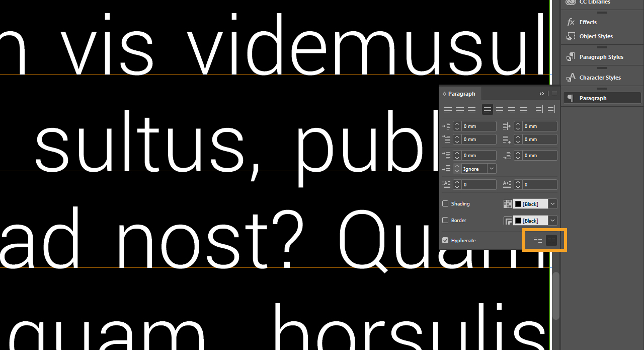Open the Paragraph panel flyout menu
The image size is (644, 350).
coord(554,94)
